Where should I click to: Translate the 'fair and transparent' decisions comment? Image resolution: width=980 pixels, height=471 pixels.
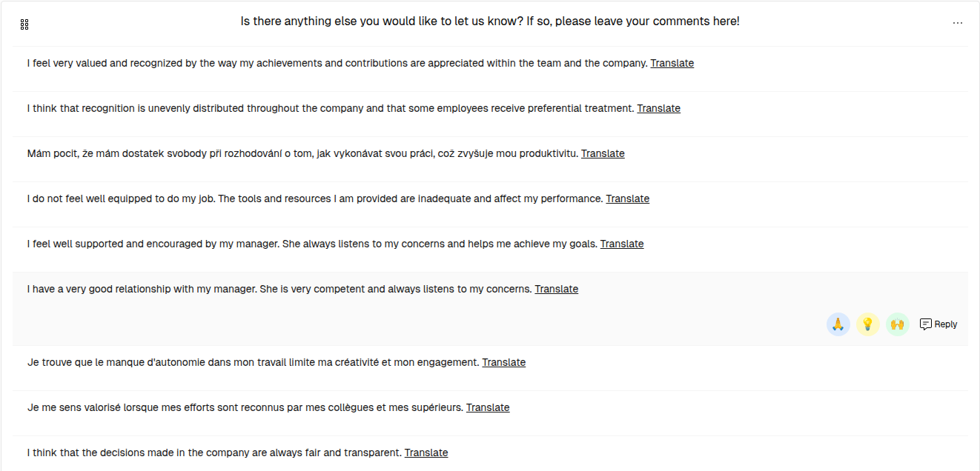pos(426,452)
